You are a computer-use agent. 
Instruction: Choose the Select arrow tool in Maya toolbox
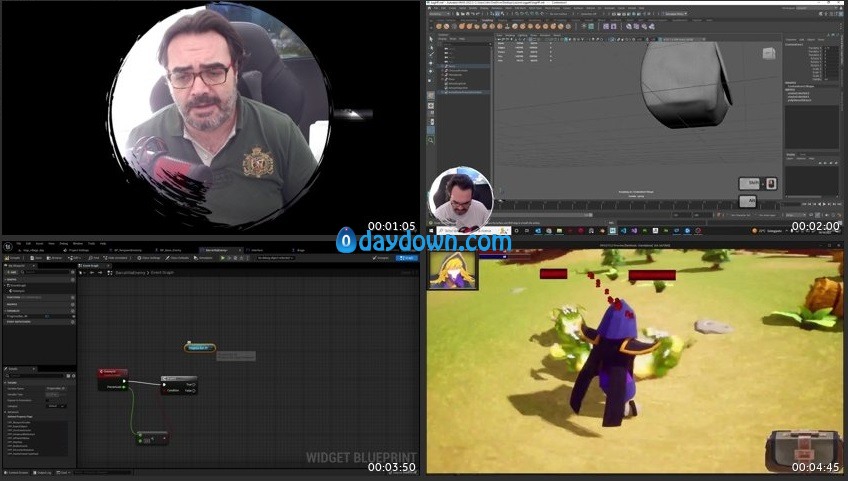pyautogui.click(x=431, y=38)
